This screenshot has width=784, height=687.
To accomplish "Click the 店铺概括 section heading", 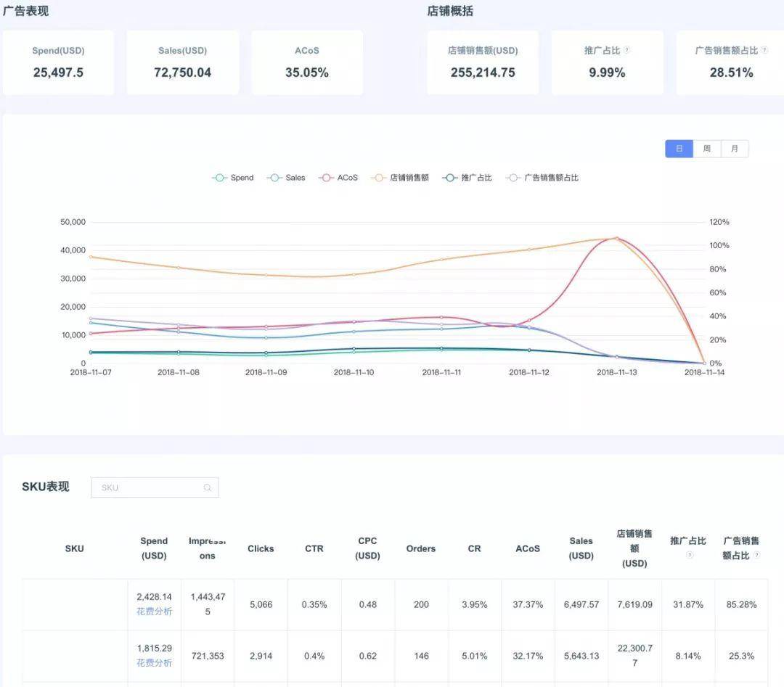I will tap(450, 11).
